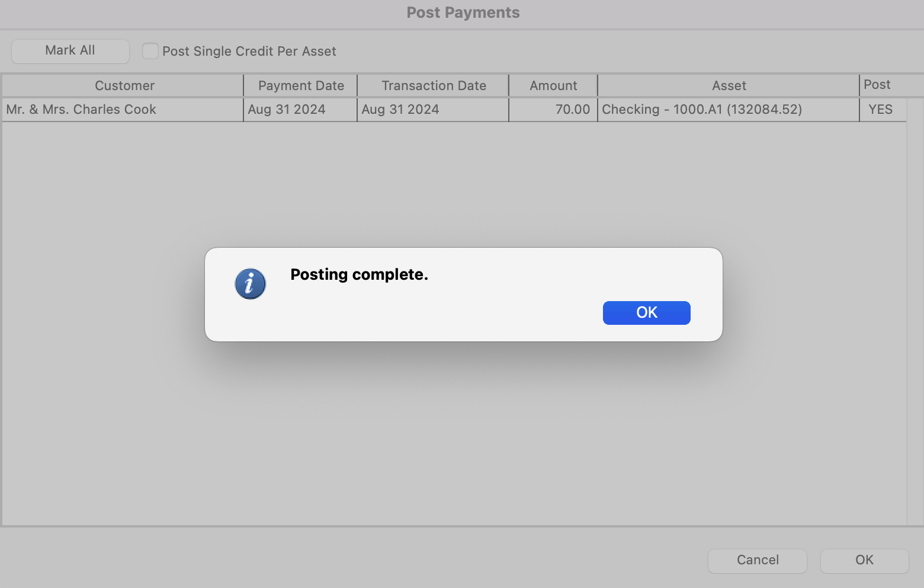Click the Post column header
The width and height of the screenshot is (924, 588).
coord(877,85)
